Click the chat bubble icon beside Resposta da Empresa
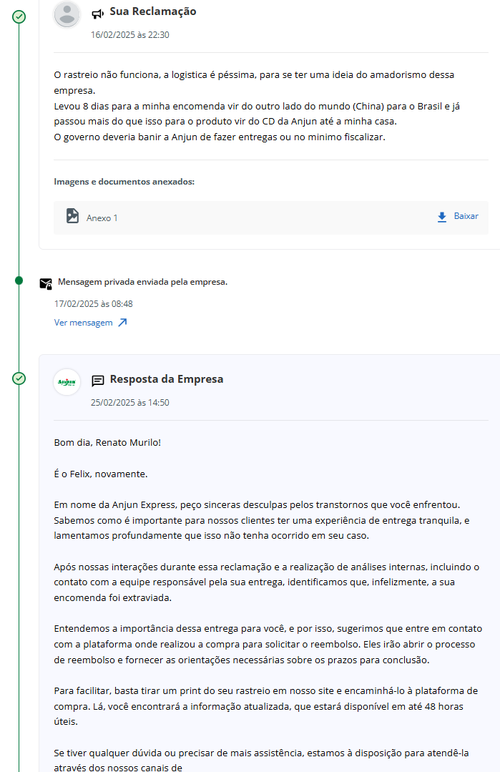This screenshot has width=500, height=772. [x=98, y=380]
